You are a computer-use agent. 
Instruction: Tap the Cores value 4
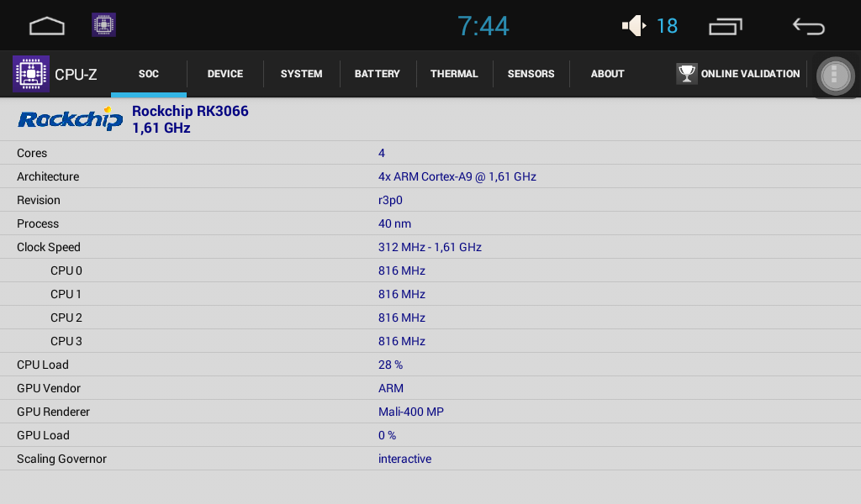coord(381,153)
